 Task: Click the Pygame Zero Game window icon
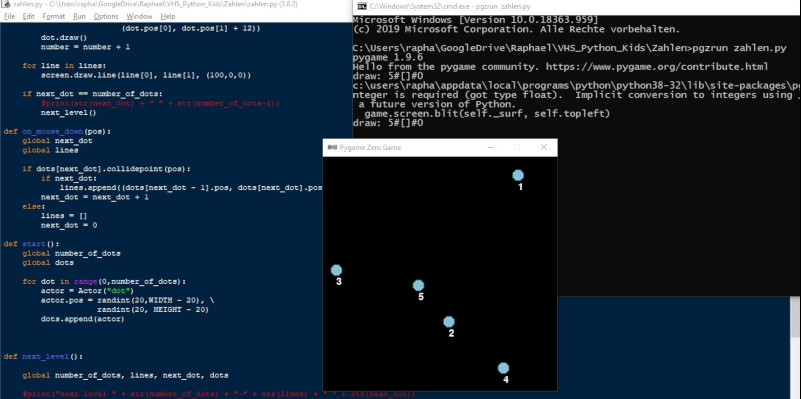(332, 148)
